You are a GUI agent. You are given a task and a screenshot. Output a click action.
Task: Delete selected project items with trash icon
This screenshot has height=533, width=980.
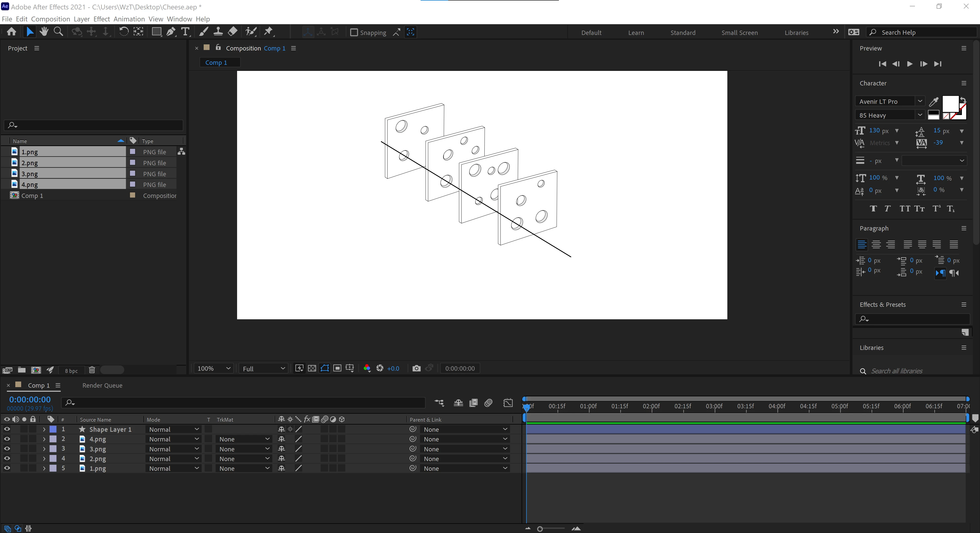point(92,370)
